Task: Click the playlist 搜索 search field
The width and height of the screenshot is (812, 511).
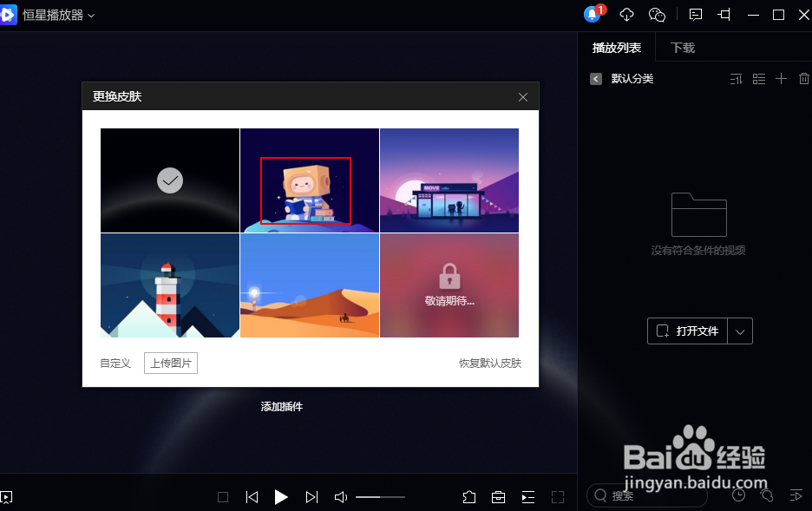Action: click(x=647, y=495)
